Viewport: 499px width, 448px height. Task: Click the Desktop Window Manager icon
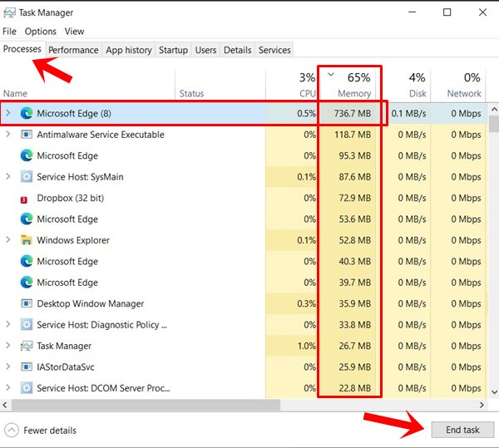[x=27, y=303]
